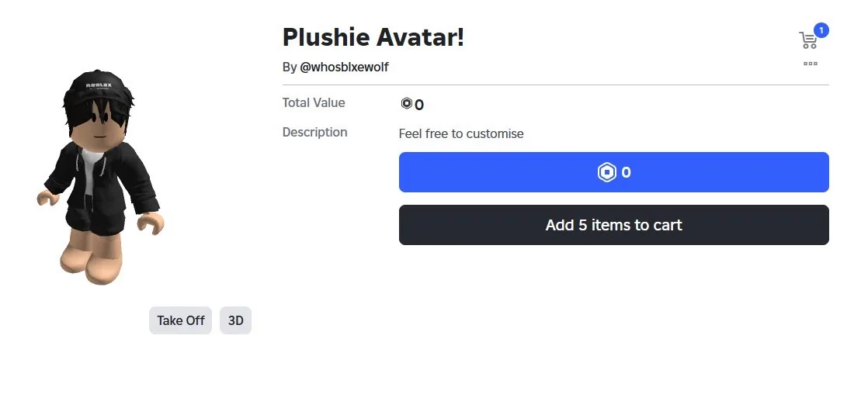This screenshot has height=401, width=868.
Task: Click the Description label
Action: (x=314, y=133)
